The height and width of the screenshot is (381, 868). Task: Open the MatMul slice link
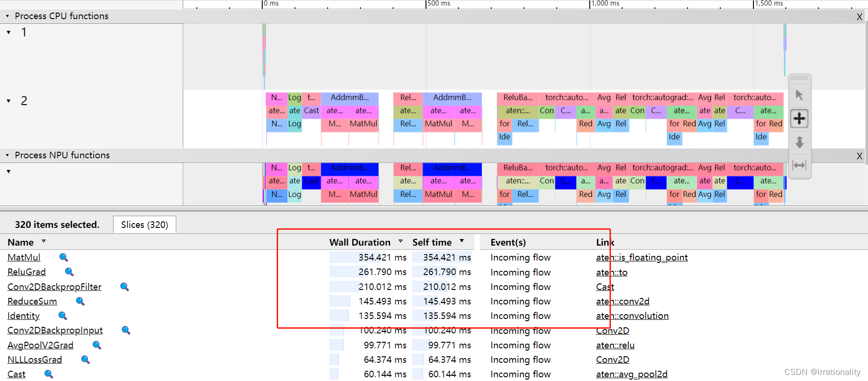(x=24, y=257)
